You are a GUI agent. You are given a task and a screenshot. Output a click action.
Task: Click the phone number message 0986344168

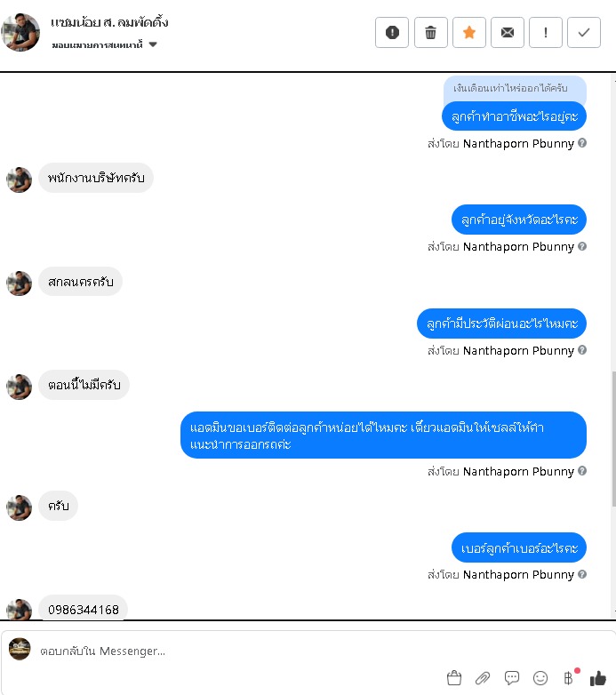[x=84, y=610]
